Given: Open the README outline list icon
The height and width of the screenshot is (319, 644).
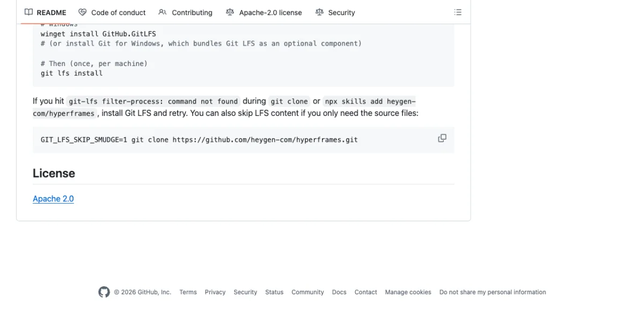Looking at the screenshot, I should 458,12.
